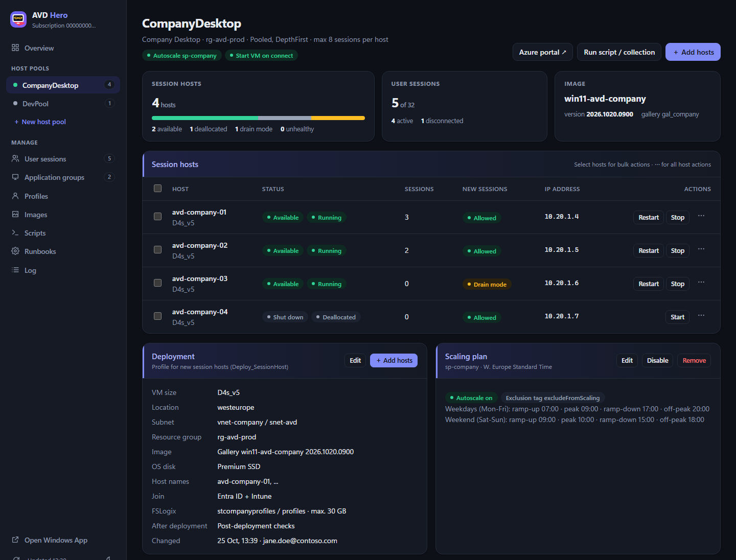Screen dimensions: 736x560
Task: Open Overview via its grid icon
Action: (15, 48)
